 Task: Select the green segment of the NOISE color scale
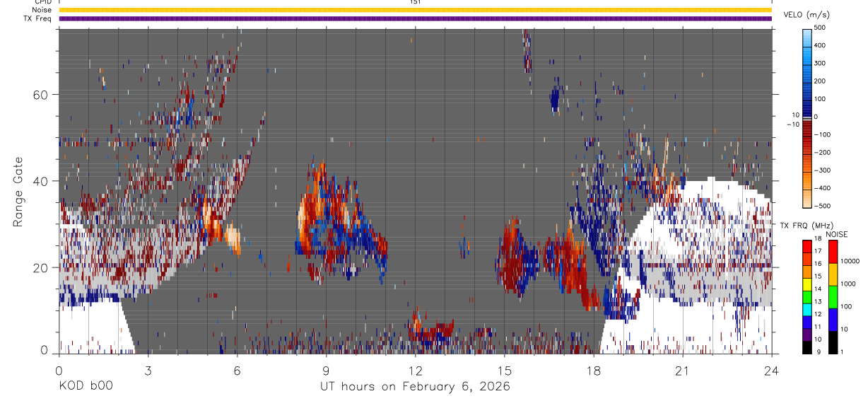click(833, 297)
